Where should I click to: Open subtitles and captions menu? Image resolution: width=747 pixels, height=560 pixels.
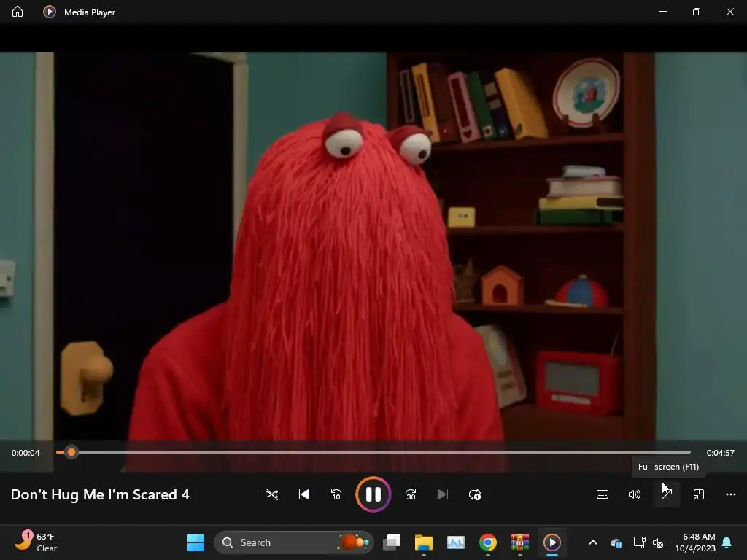tap(603, 495)
